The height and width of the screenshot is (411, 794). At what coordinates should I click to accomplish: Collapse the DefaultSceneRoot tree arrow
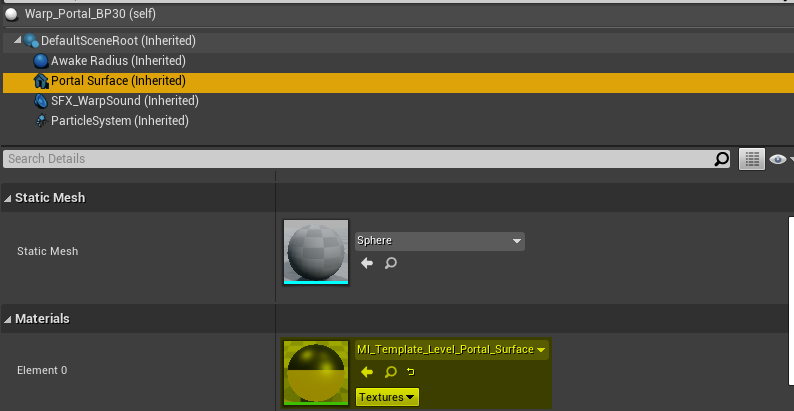pos(18,39)
